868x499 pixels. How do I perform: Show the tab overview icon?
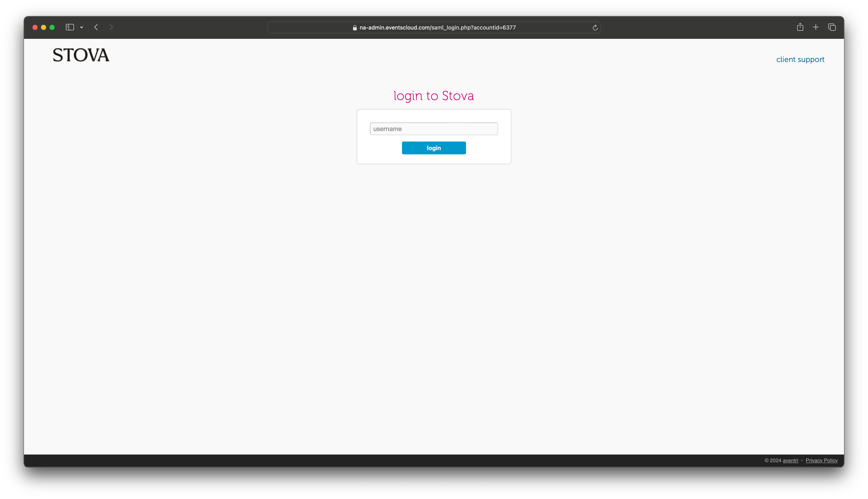click(x=832, y=27)
